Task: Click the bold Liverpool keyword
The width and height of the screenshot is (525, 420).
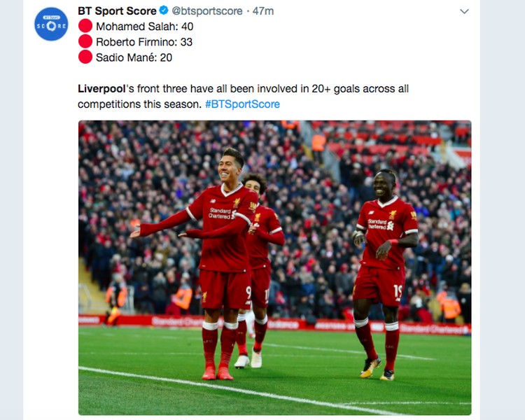Action: [x=101, y=89]
